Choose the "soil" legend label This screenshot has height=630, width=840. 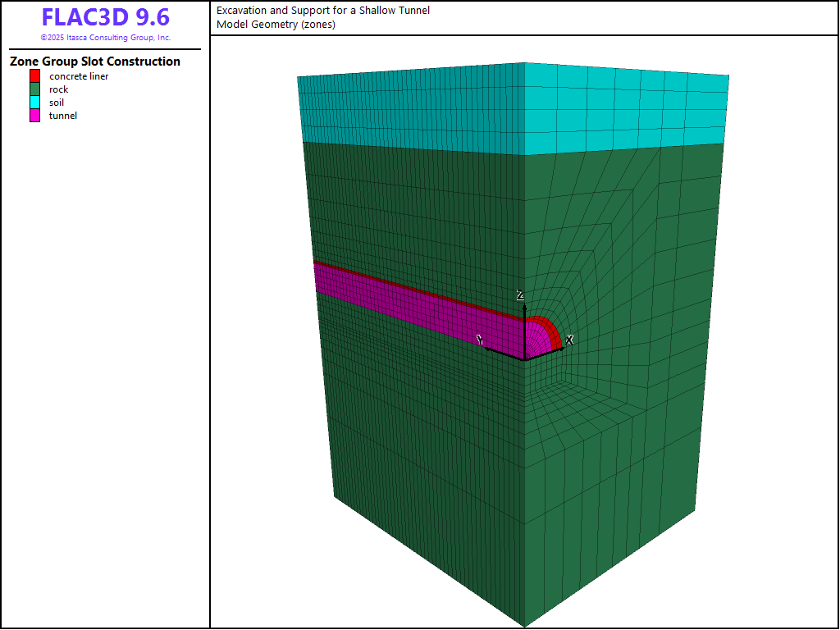point(57,103)
